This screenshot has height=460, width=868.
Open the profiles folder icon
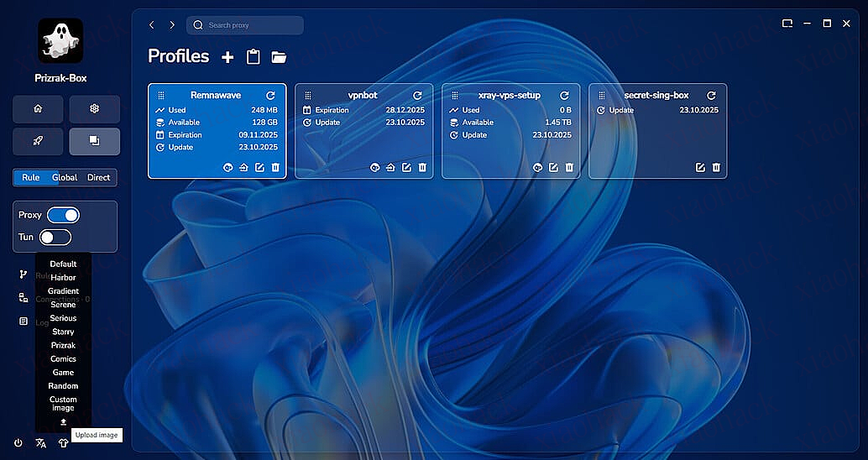(x=279, y=57)
